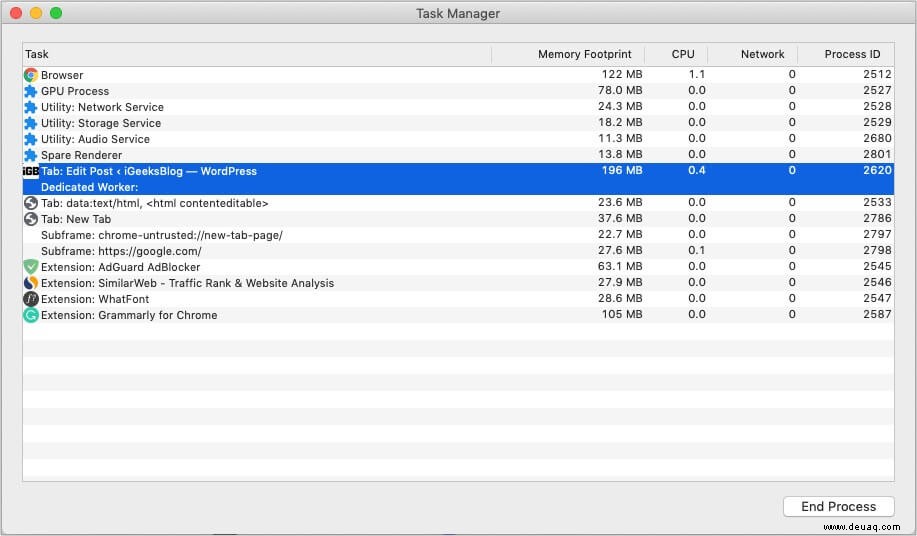Click the Grammarly extension icon
This screenshot has height=536, width=917.
pyautogui.click(x=31, y=315)
